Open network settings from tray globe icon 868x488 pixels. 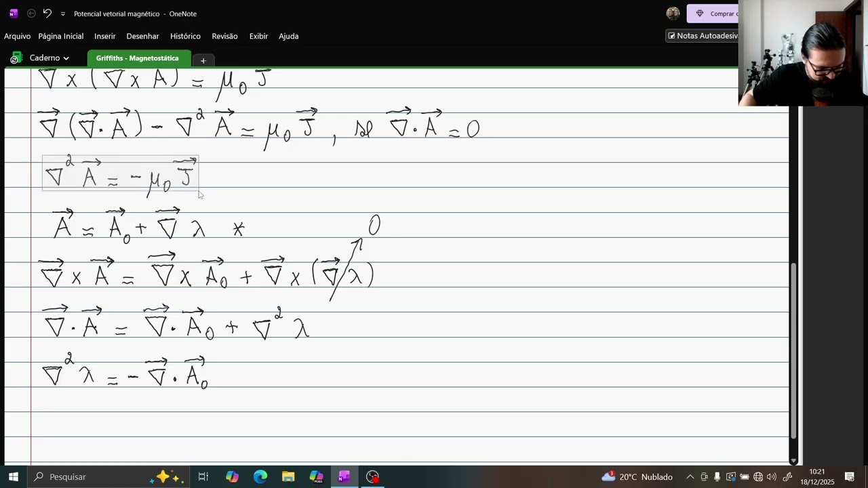758,476
